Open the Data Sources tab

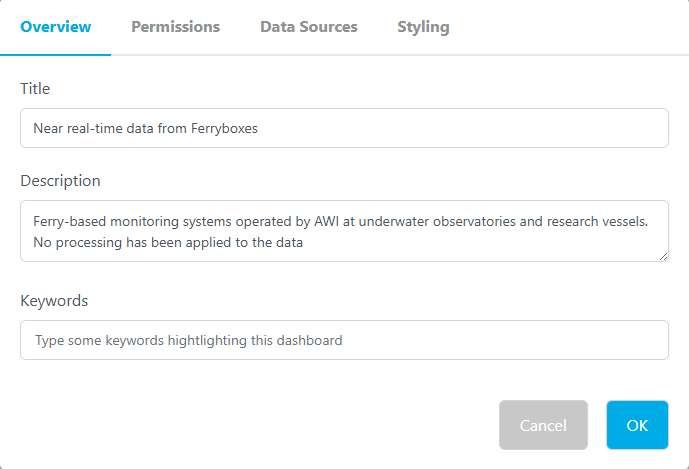(308, 27)
